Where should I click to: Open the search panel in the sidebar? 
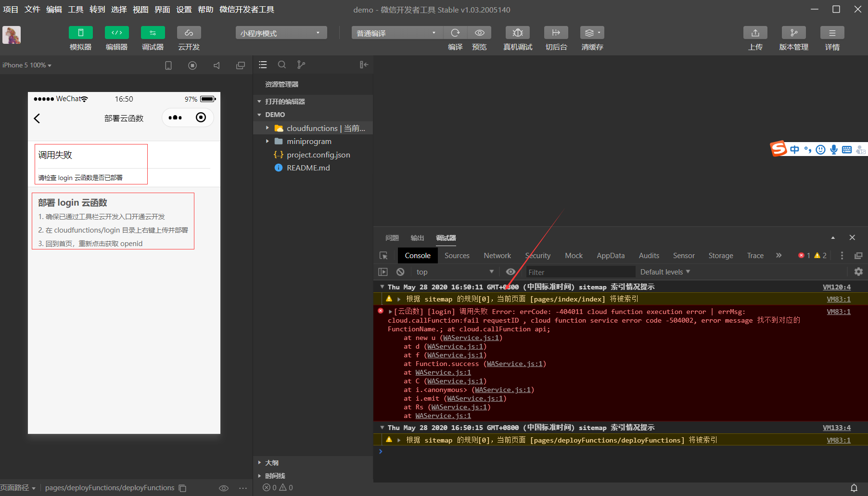coord(282,65)
